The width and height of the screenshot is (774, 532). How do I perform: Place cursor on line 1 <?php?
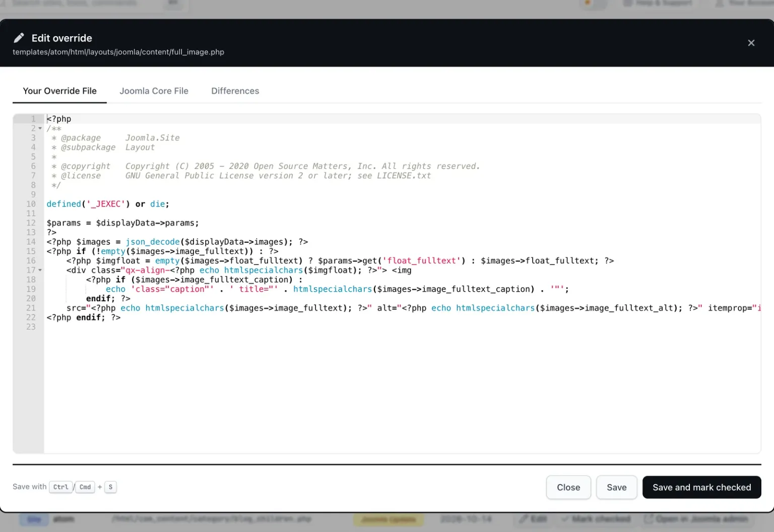pos(59,119)
